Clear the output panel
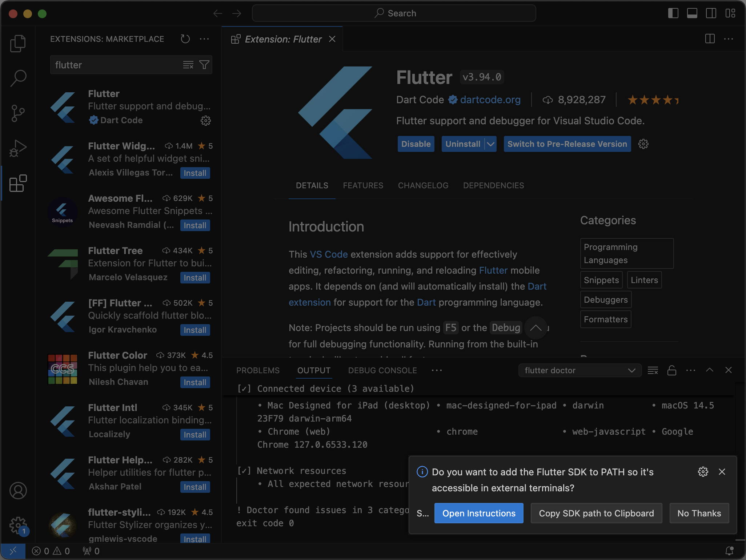This screenshot has height=560, width=746. [653, 370]
